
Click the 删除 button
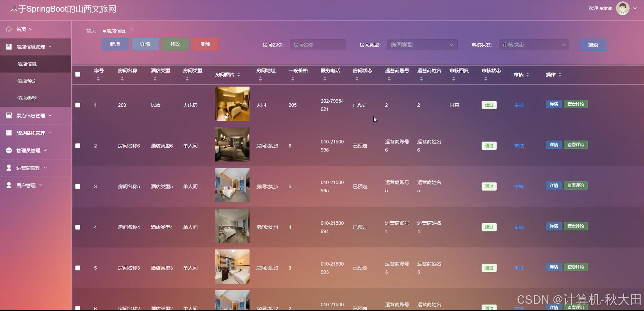[x=205, y=44]
